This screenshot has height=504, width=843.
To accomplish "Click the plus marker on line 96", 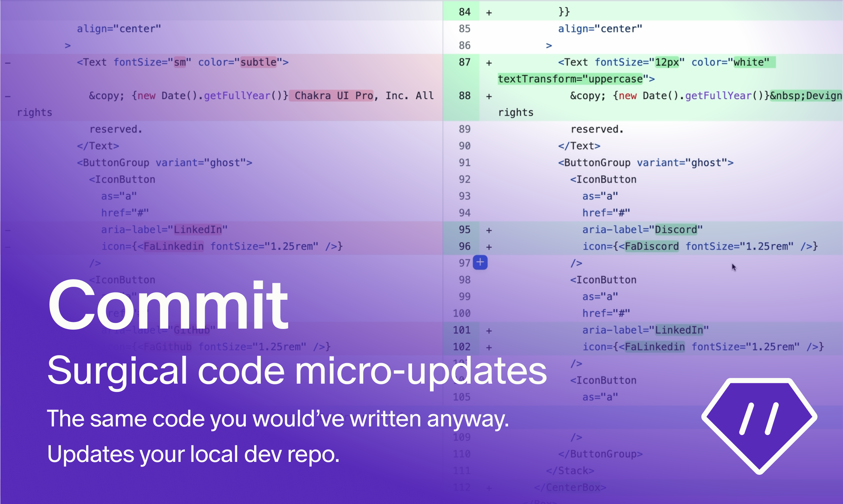I will [489, 247].
